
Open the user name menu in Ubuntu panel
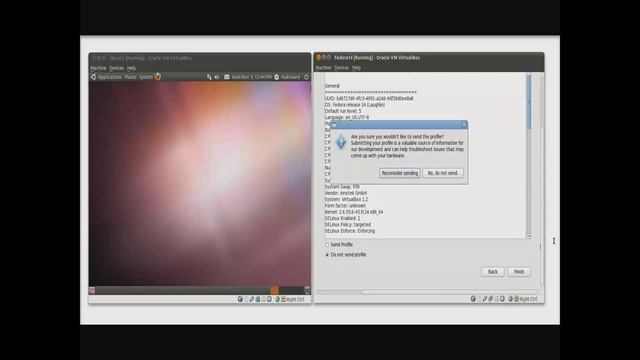[x=290, y=77]
